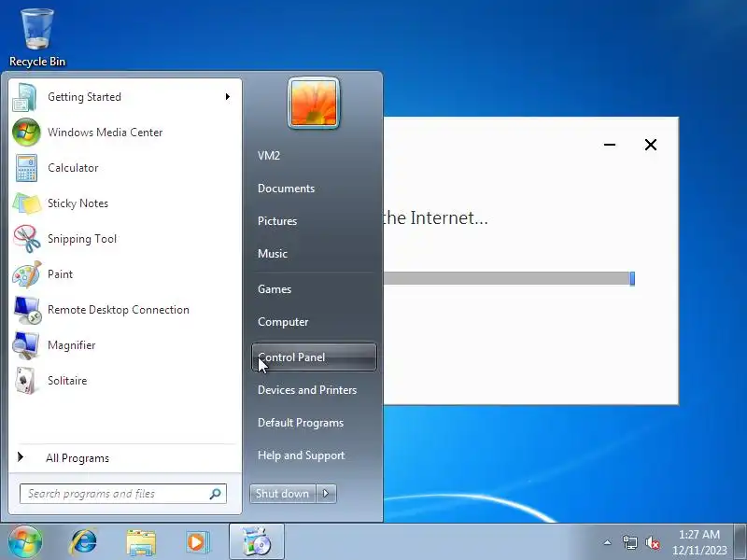The height and width of the screenshot is (560, 747).
Task: Open Internet Explorer from the taskbar
Action: pos(83,542)
